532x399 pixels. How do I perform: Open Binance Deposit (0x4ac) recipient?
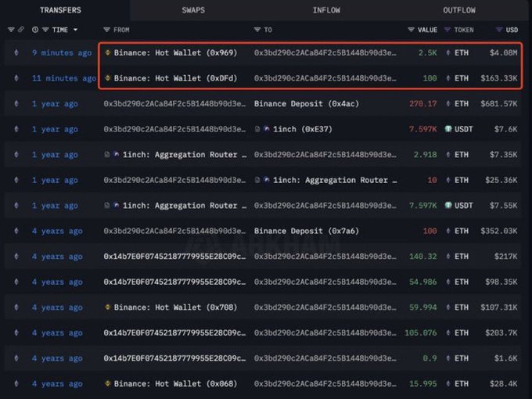(x=307, y=103)
